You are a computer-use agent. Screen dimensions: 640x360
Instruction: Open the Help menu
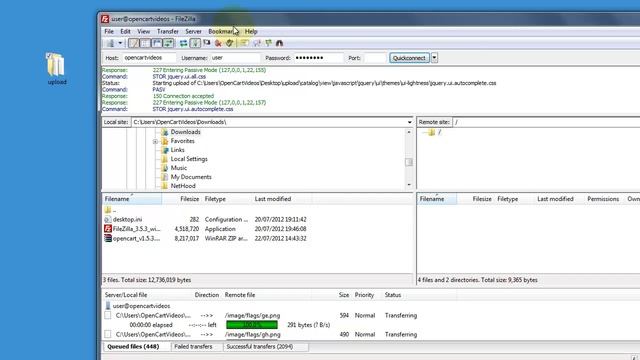click(x=251, y=31)
